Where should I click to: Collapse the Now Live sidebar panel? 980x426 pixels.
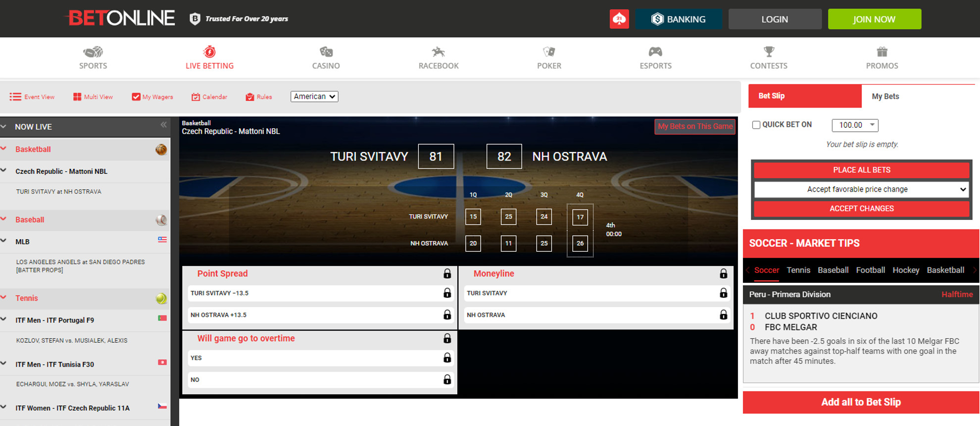pos(163,125)
